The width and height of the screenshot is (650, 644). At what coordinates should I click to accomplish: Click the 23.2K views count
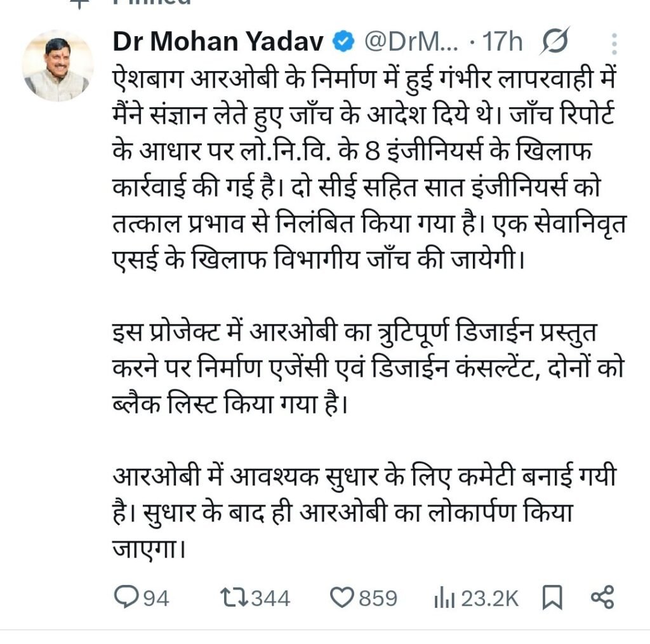point(489,598)
